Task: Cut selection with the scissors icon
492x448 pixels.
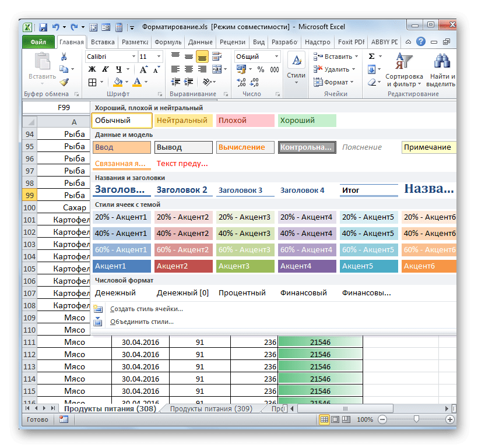Action: pyautogui.click(x=64, y=57)
